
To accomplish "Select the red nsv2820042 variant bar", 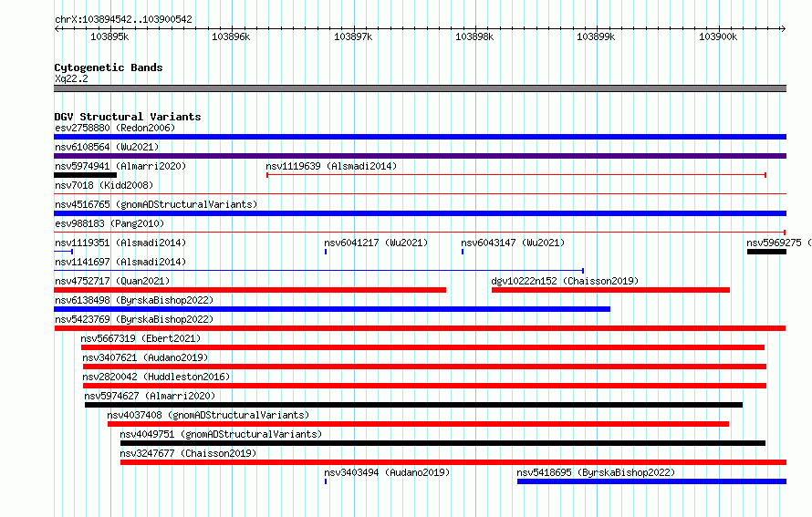I will (424, 386).
